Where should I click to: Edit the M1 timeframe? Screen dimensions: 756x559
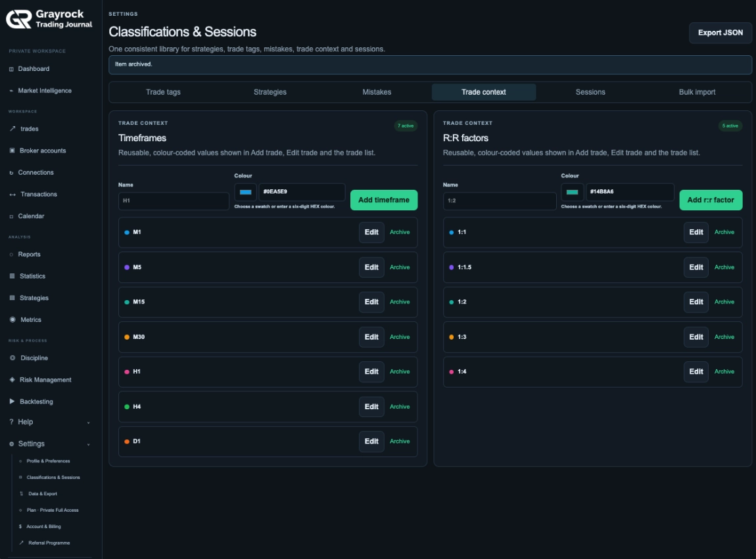pos(371,233)
